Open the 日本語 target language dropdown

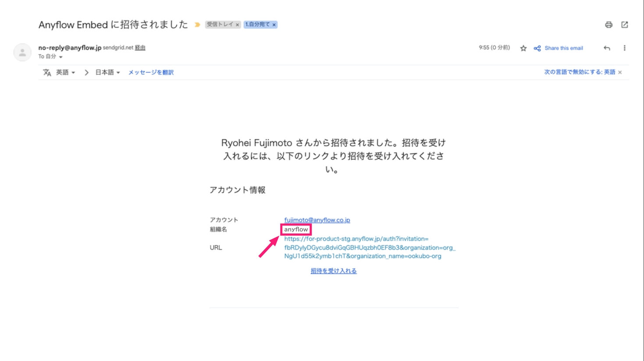point(107,72)
